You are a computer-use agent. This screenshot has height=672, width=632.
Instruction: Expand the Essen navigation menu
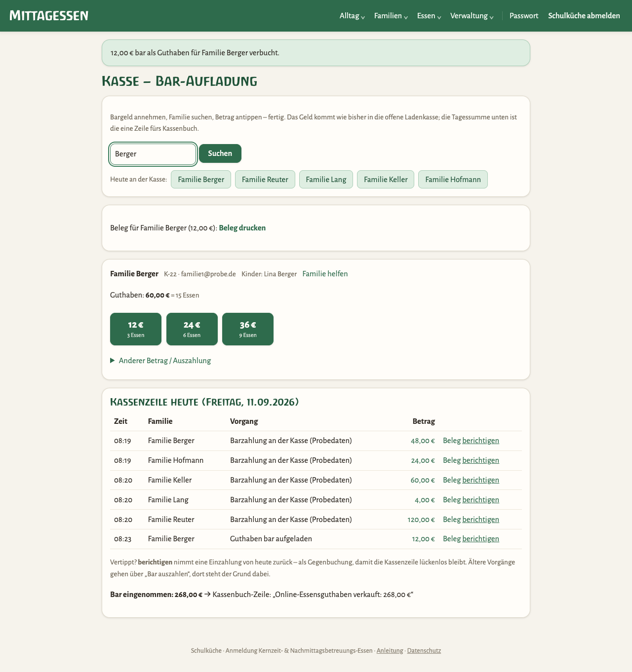(429, 16)
